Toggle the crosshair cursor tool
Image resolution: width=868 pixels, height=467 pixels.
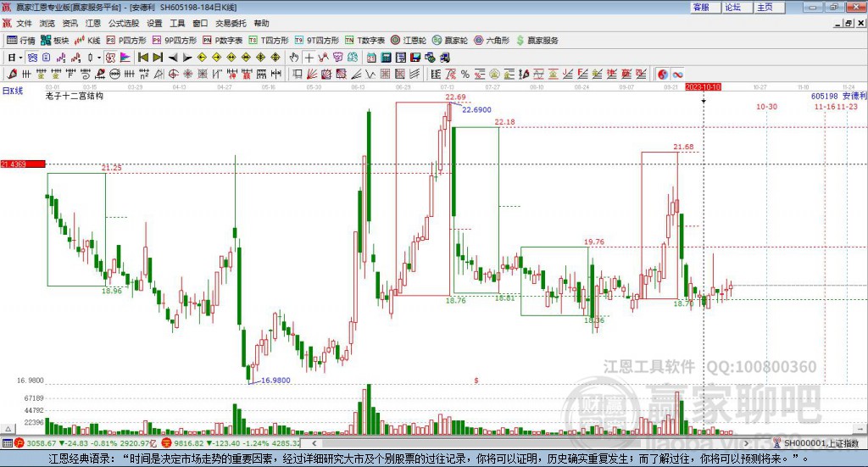[309, 58]
